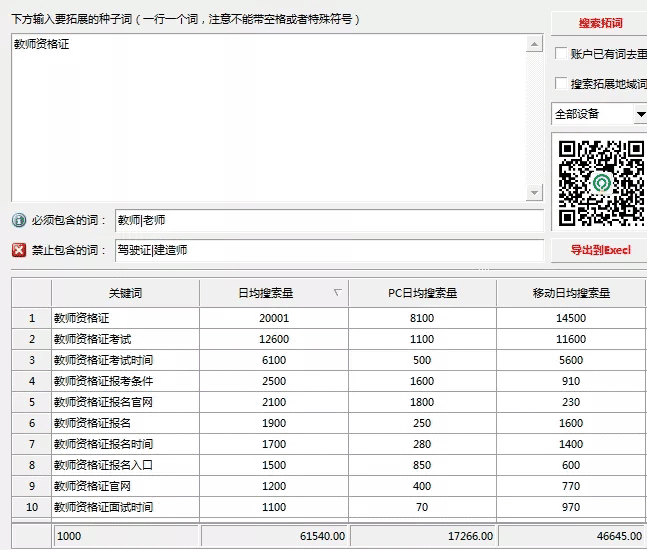Click 导出到Execl export button
Viewport: 647px width, 550px height.
[x=600, y=250]
